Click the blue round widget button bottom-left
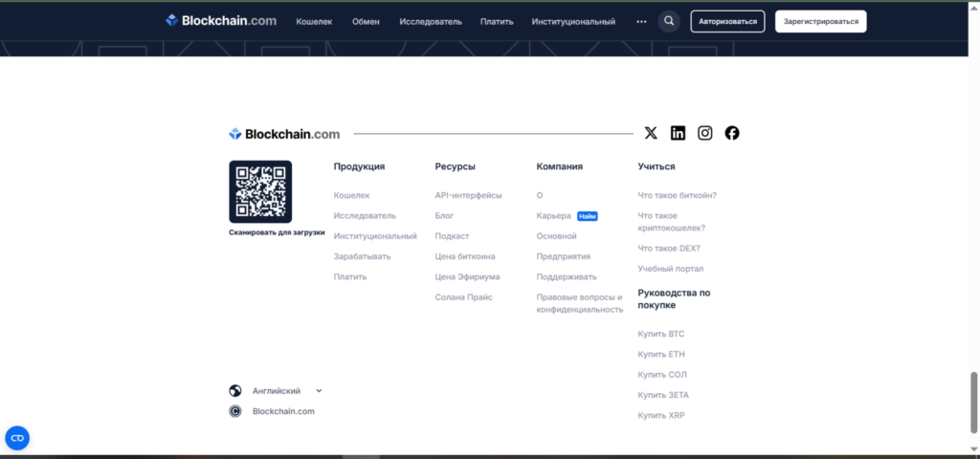Viewport: 980px width, 459px height. 17,438
